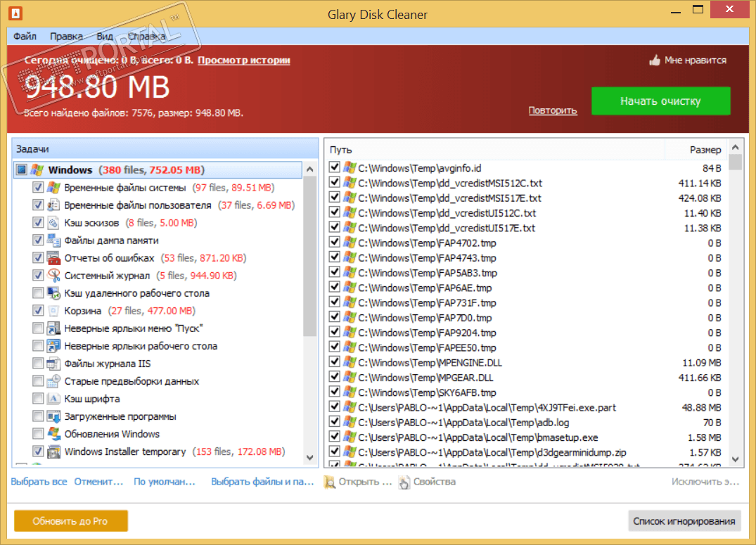Click the Файлы журнала IIS icon
The height and width of the screenshot is (545, 756).
click(53, 364)
